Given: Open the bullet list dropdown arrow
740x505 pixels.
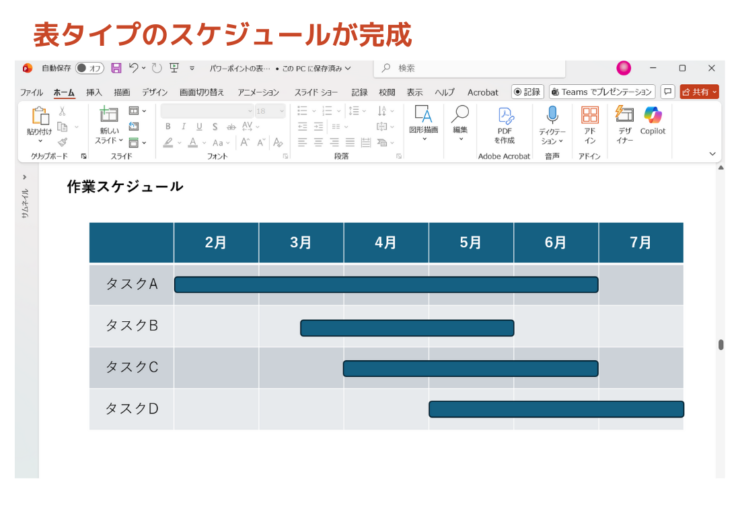Looking at the screenshot, I should coord(314,111).
